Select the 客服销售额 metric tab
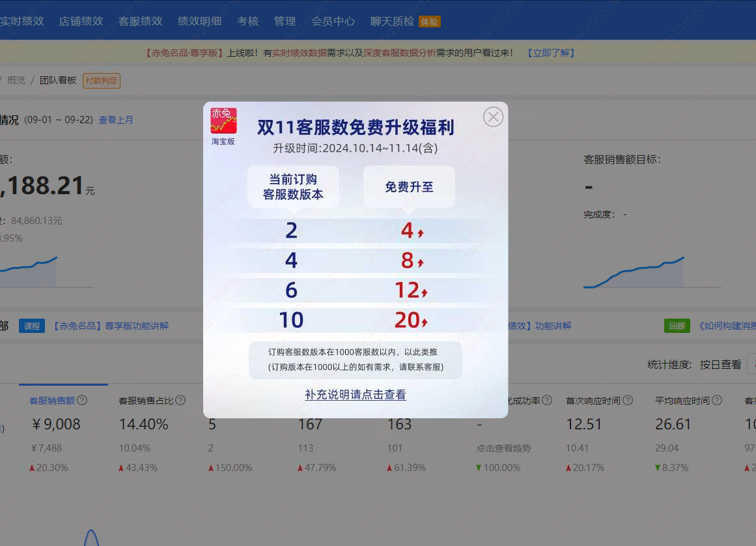 (x=52, y=400)
